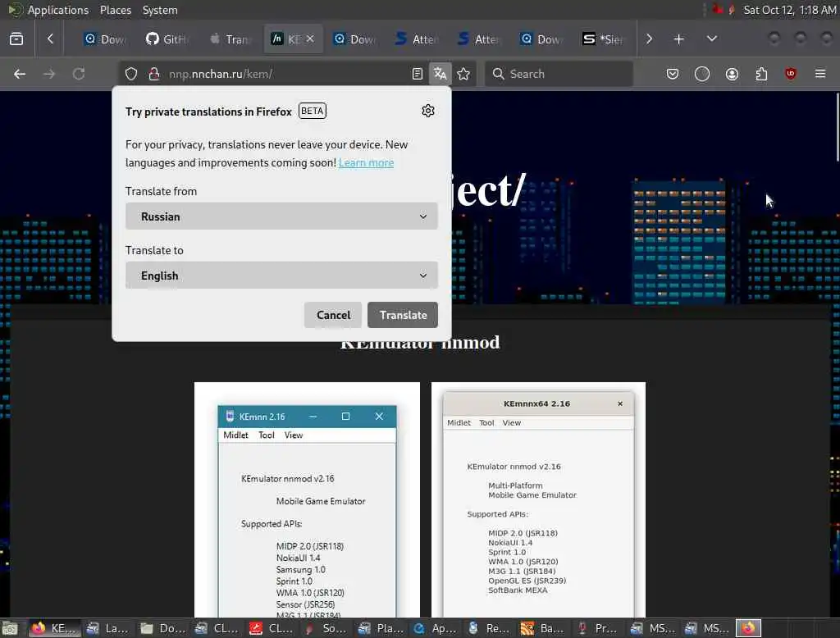Click the KEmnn 2.16 Windows screenshot thumbnail
This screenshot has height=638, width=840.
[x=307, y=499]
